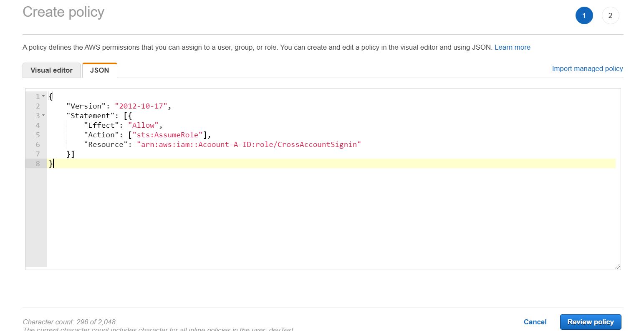Click Import managed policy link

point(587,68)
